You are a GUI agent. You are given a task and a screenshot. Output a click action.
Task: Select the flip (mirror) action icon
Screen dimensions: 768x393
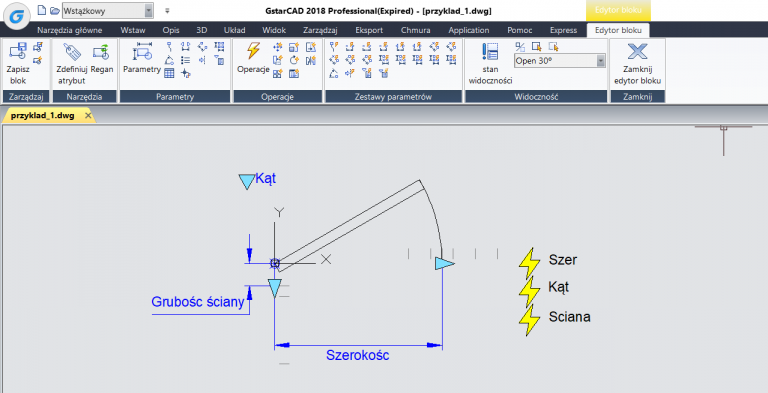[x=311, y=61]
